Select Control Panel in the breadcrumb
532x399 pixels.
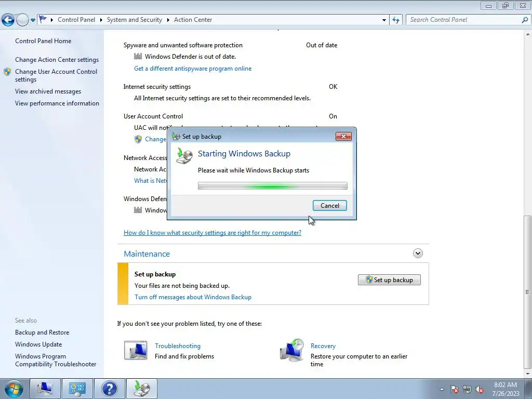pos(76,20)
